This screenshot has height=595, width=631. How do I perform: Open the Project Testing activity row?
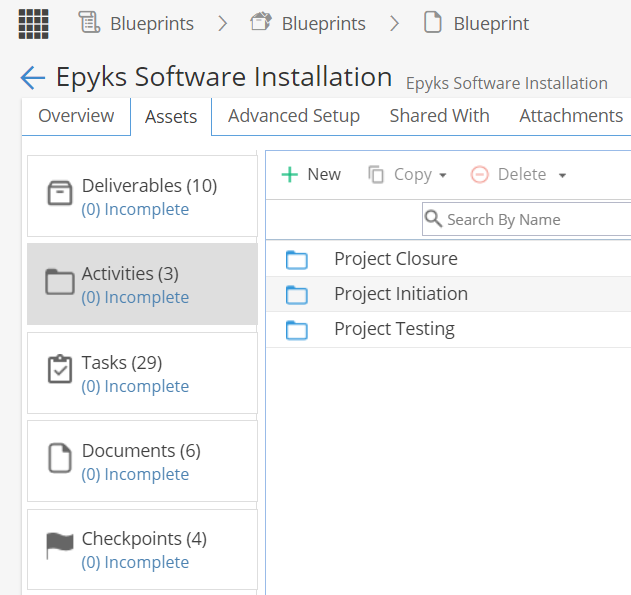(x=448, y=329)
